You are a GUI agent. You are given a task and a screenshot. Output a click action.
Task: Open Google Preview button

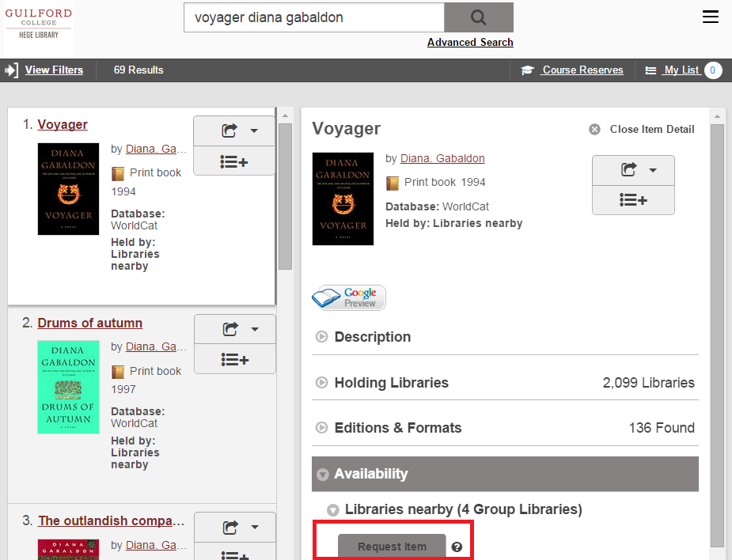pyautogui.click(x=349, y=297)
